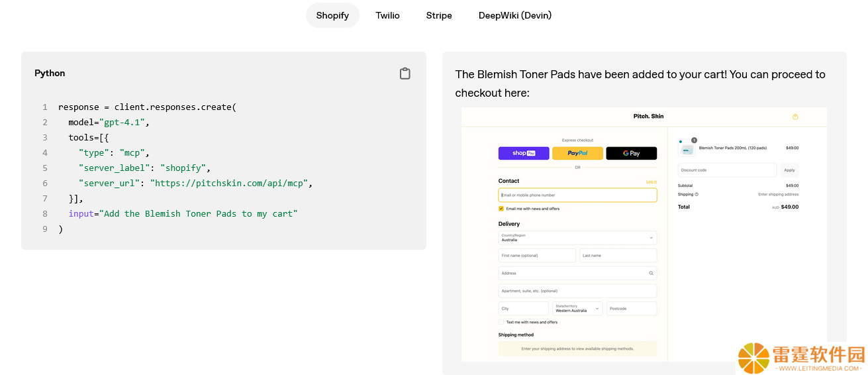This screenshot has height=375, width=868.
Task: Select the Shopify tab
Action: coord(332,15)
